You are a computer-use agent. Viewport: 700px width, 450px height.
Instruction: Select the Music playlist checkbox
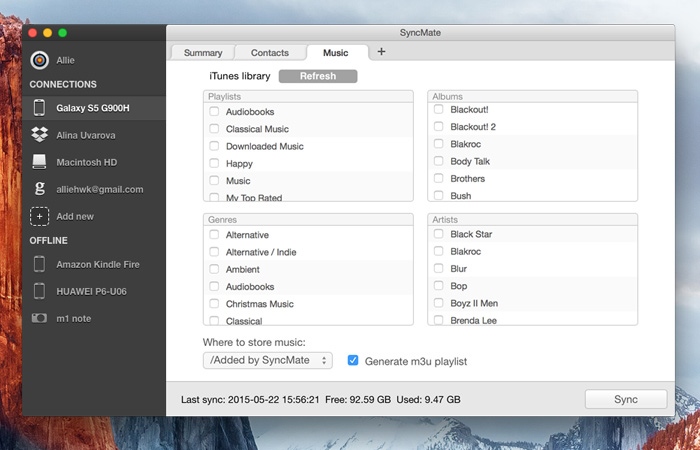214,180
